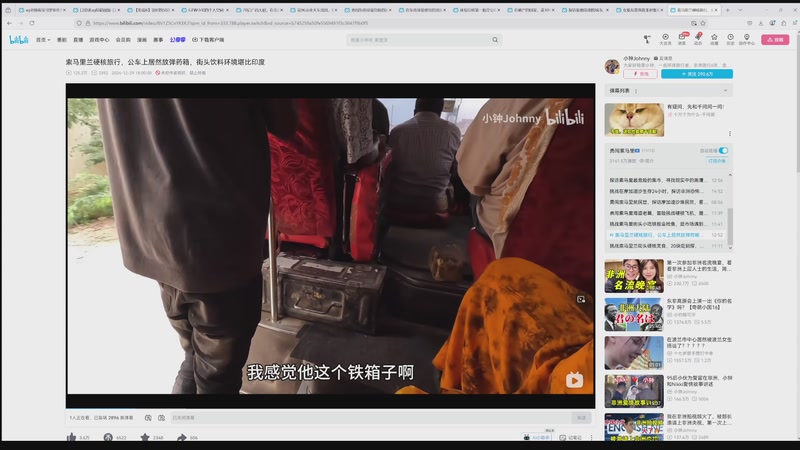Bookmark this page with star icon

[x=703, y=23]
